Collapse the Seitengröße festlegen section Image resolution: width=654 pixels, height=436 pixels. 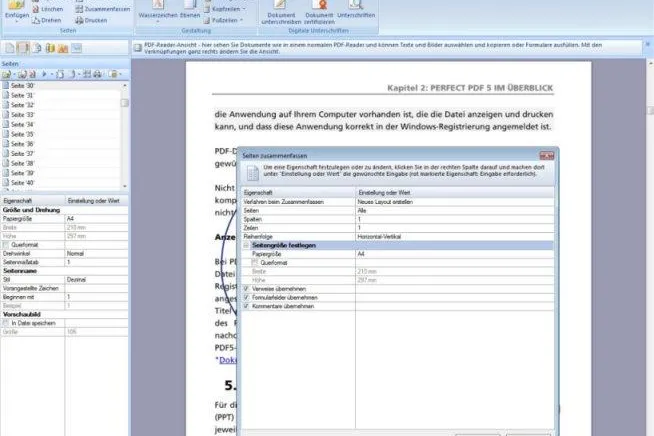[x=247, y=245]
